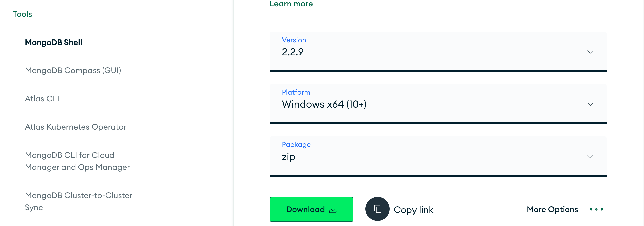Choose MongoDB Cluster-to-Cluster Sync in the sidebar
Viewport: 644px width, 226px height.
point(78,201)
